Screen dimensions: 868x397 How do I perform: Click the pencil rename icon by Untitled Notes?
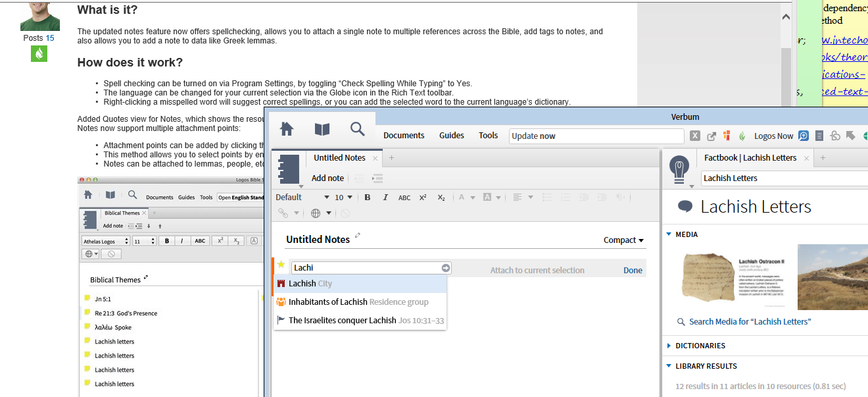tap(358, 235)
